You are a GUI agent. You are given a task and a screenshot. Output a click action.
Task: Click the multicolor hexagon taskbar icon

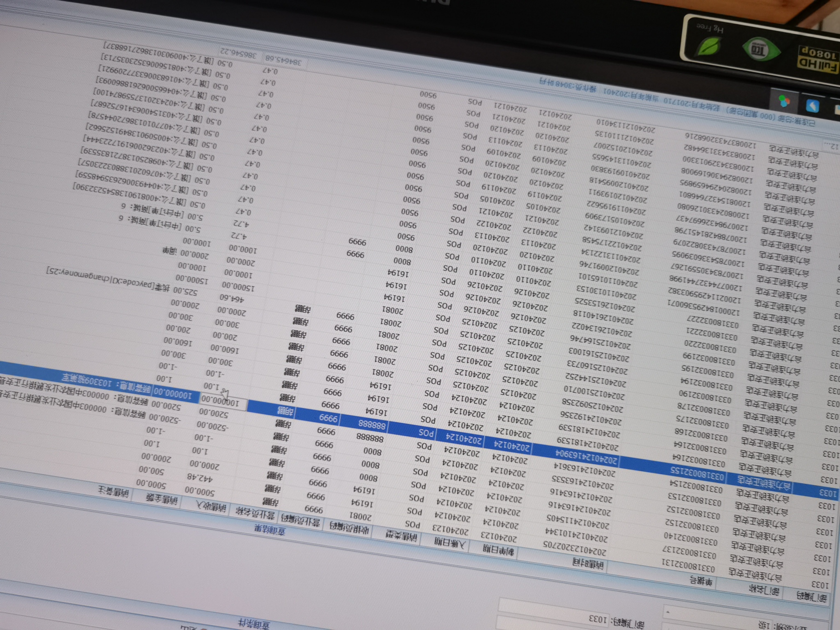(x=784, y=100)
